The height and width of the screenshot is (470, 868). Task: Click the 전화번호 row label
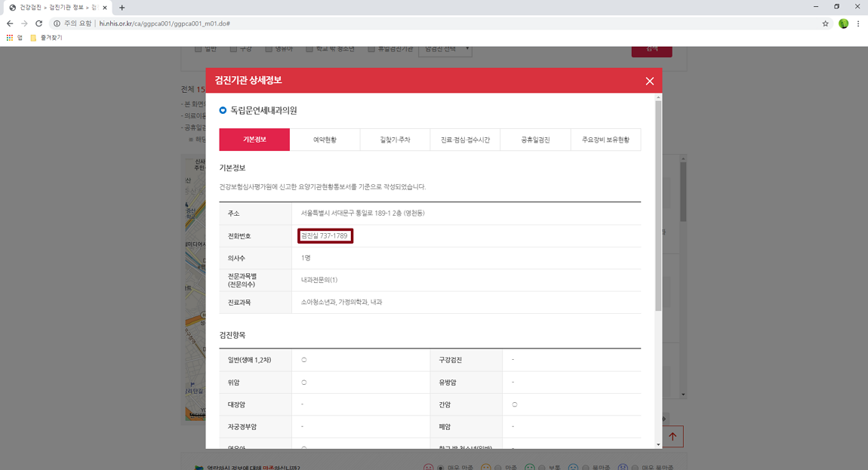click(239, 236)
